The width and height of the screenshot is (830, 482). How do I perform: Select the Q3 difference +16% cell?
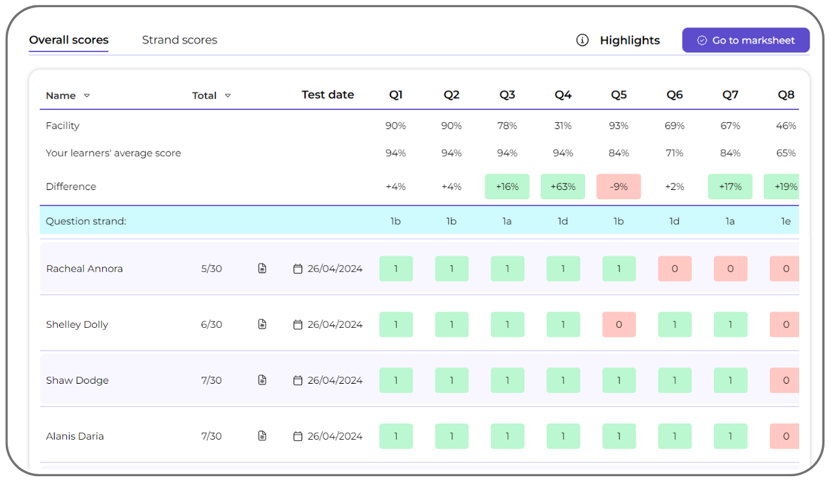[507, 187]
